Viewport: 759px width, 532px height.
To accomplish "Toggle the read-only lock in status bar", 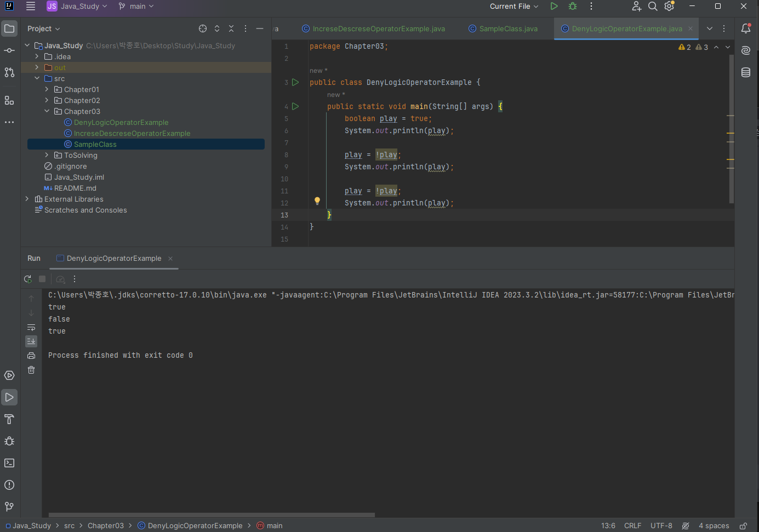I will click(x=743, y=525).
